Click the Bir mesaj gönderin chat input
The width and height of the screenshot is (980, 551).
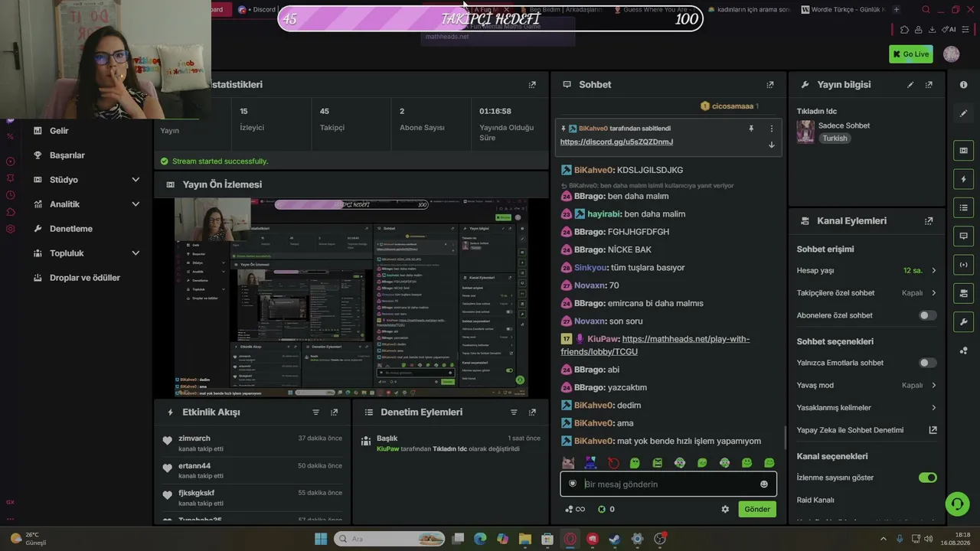point(668,484)
